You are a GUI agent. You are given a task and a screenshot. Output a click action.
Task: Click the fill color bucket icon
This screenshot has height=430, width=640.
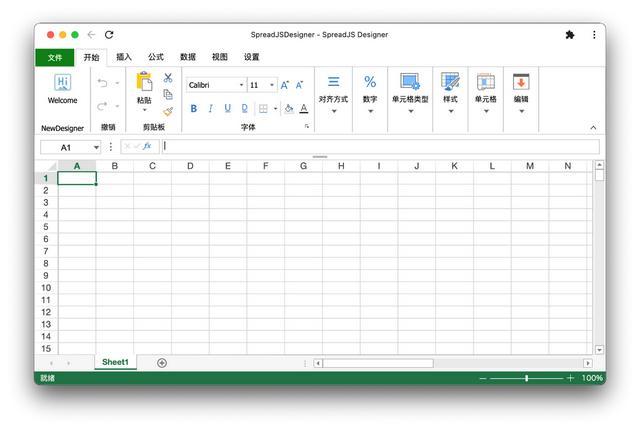pos(289,108)
